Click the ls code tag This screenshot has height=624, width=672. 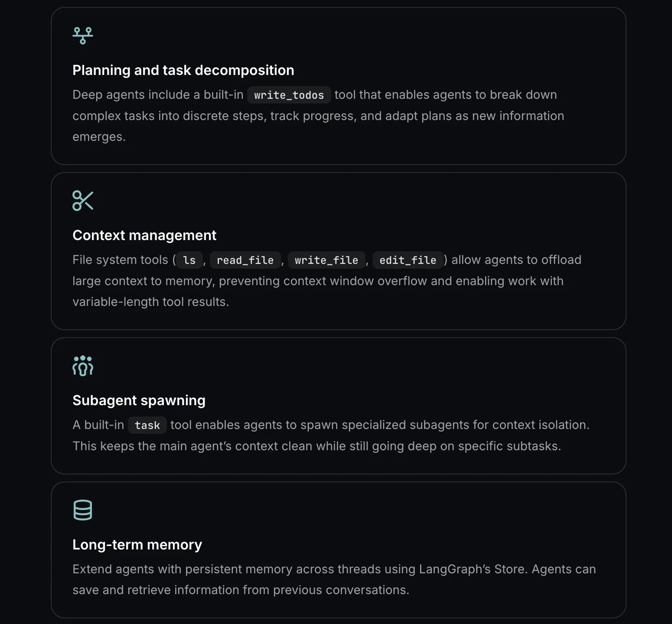click(189, 260)
